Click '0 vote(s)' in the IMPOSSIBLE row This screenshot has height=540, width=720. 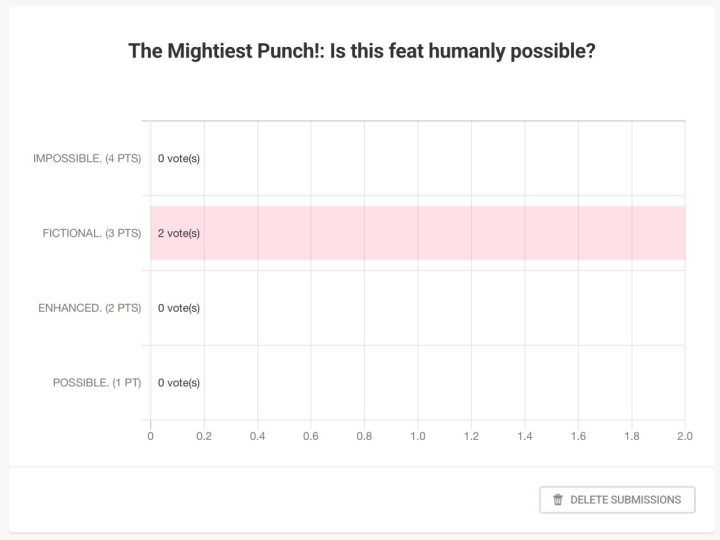click(x=179, y=158)
